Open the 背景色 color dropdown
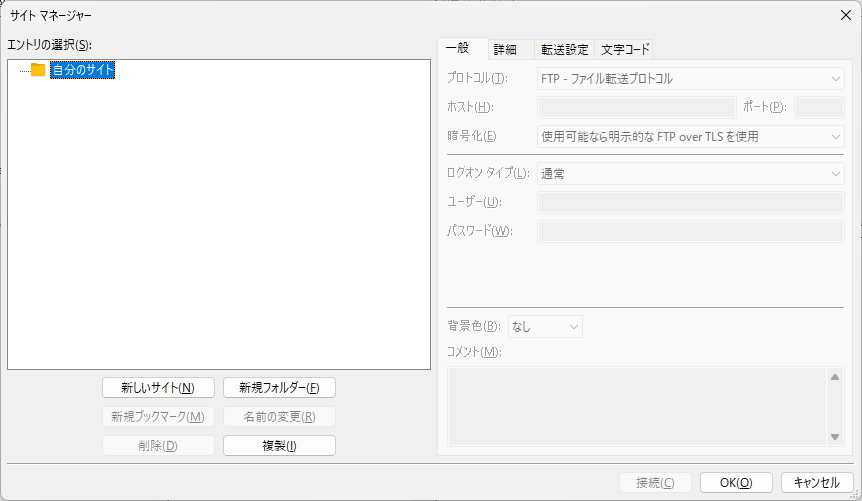 545,327
